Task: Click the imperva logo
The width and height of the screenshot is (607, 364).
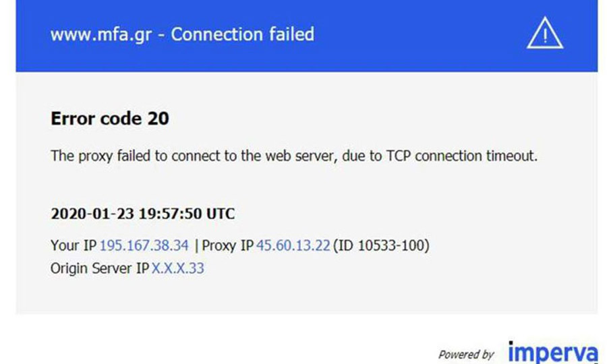Action: [x=553, y=353]
